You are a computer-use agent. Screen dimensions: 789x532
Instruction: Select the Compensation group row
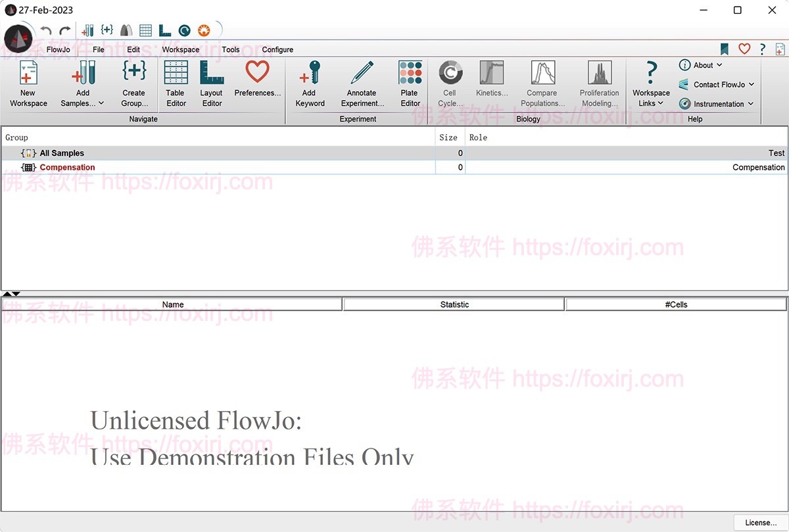coord(67,167)
